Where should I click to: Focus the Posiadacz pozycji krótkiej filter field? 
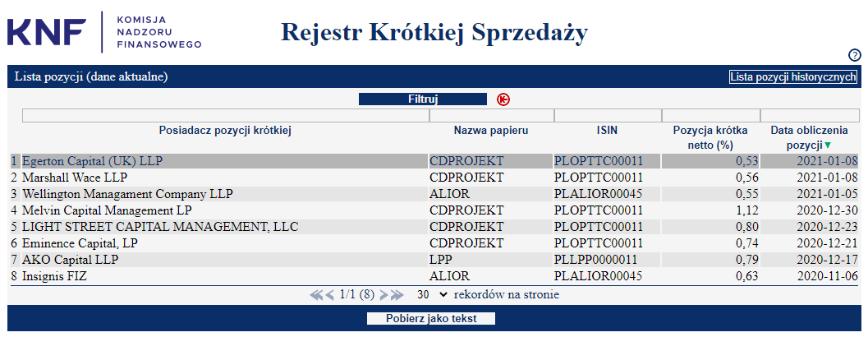225,115
